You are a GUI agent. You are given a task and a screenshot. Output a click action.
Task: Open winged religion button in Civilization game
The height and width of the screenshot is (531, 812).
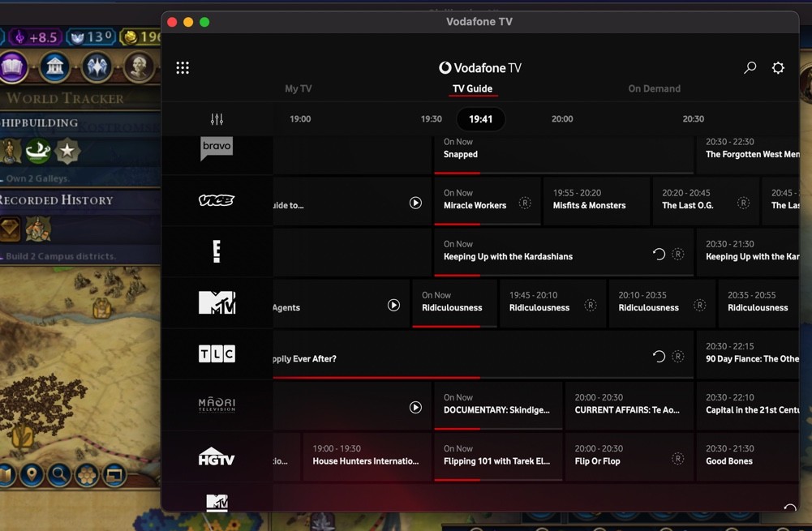[97, 67]
